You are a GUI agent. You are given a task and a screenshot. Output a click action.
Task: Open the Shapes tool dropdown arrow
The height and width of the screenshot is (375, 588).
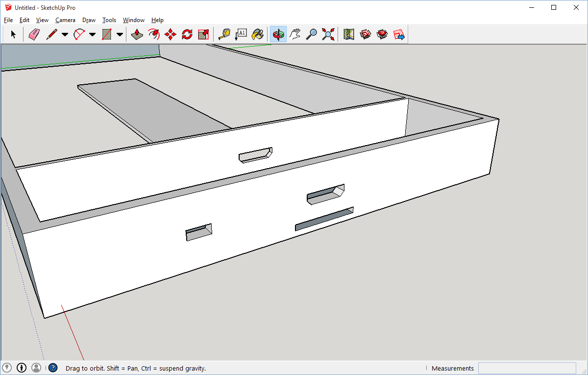pos(120,35)
